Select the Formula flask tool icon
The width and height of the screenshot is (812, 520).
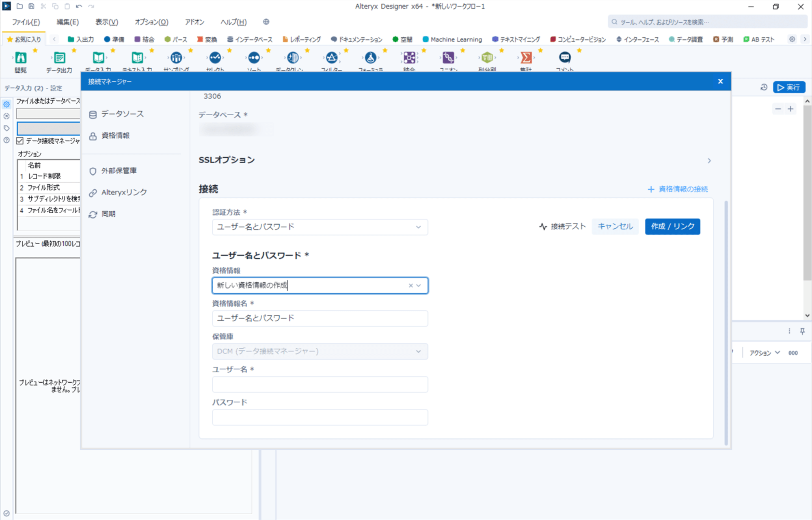pyautogui.click(x=371, y=58)
